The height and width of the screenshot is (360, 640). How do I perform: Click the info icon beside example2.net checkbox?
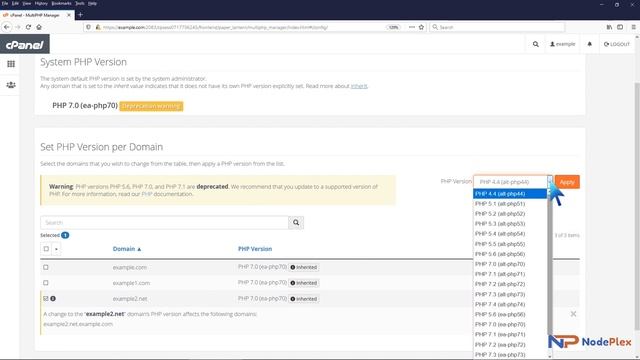coord(53,299)
